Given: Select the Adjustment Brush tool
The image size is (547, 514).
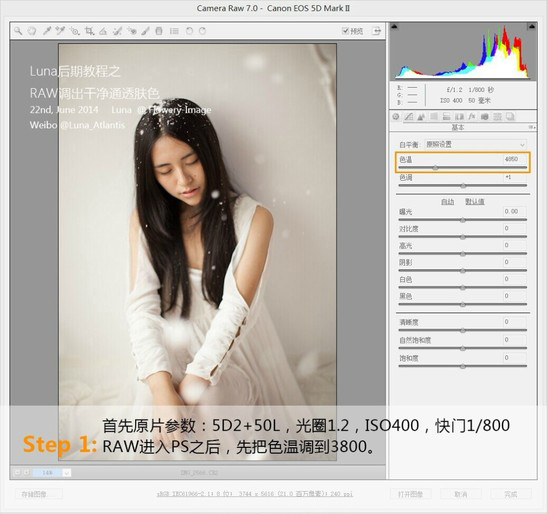Looking at the screenshot, I should pyautogui.click(x=145, y=31).
